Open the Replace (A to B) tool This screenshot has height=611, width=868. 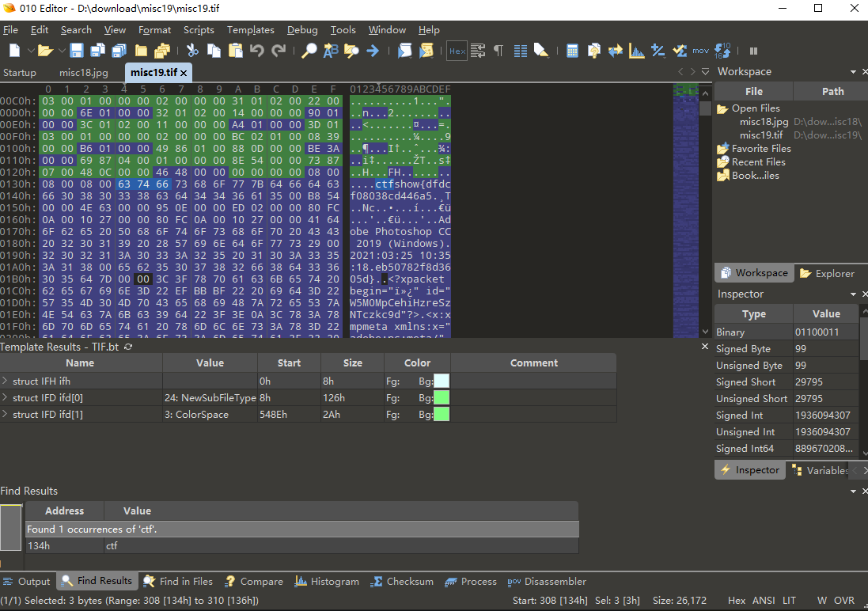click(331, 51)
